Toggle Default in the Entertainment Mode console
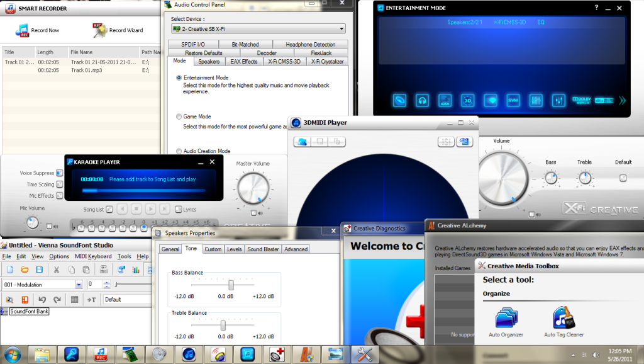644x364 pixels. pyautogui.click(x=623, y=178)
